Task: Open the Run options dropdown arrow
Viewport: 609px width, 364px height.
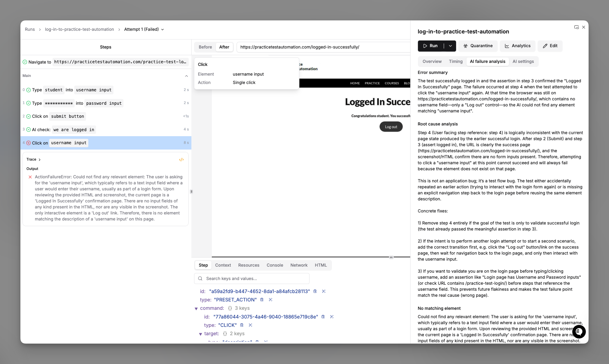Action: click(450, 46)
